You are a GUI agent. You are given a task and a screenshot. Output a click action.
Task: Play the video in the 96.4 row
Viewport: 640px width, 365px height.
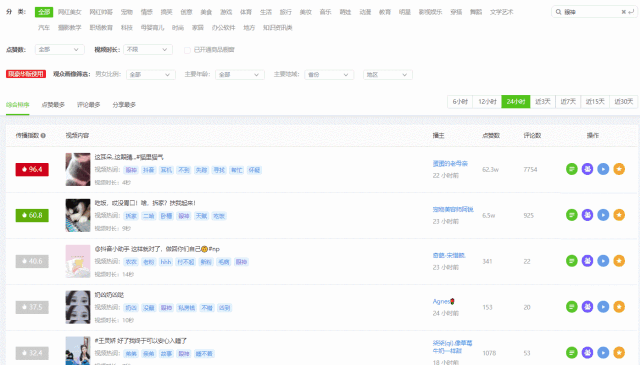tap(603, 169)
